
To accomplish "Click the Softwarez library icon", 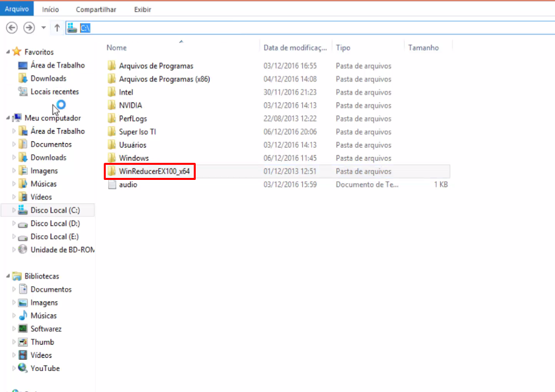I will pos(22,329).
